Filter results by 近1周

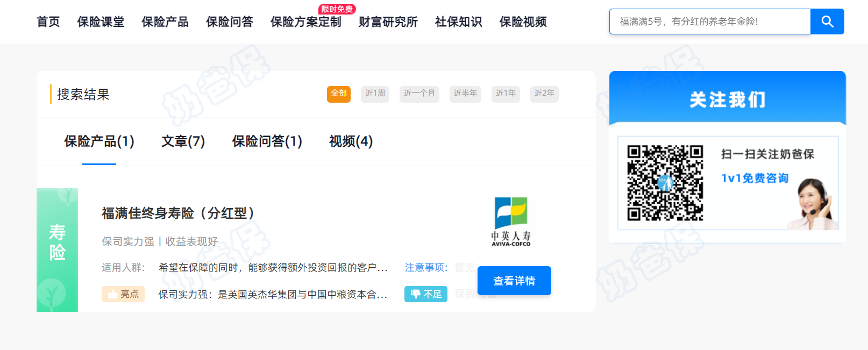click(x=375, y=94)
